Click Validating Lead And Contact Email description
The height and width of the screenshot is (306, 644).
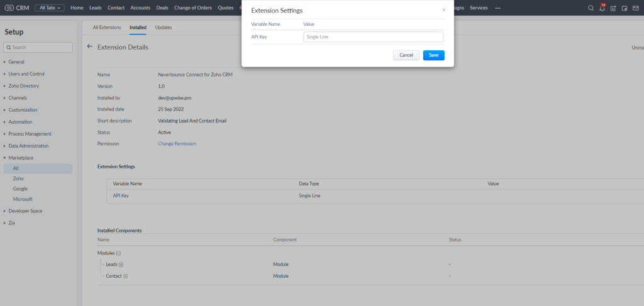(x=192, y=121)
